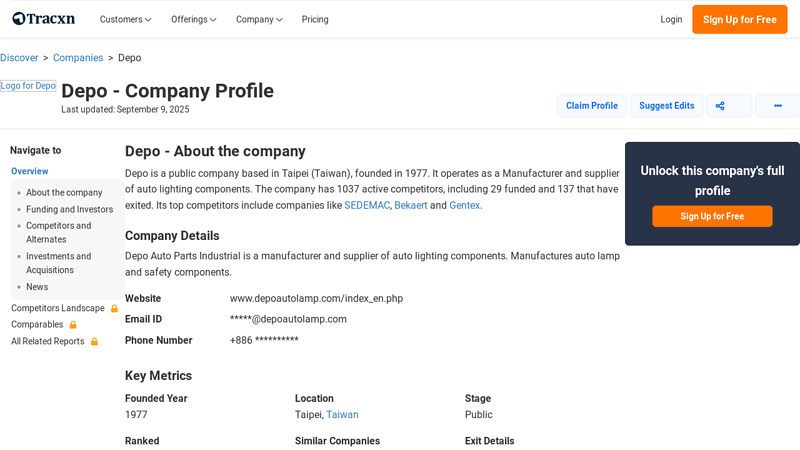The width and height of the screenshot is (800, 450).
Task: Follow the Gentex competitor link
Action: pyautogui.click(x=464, y=206)
